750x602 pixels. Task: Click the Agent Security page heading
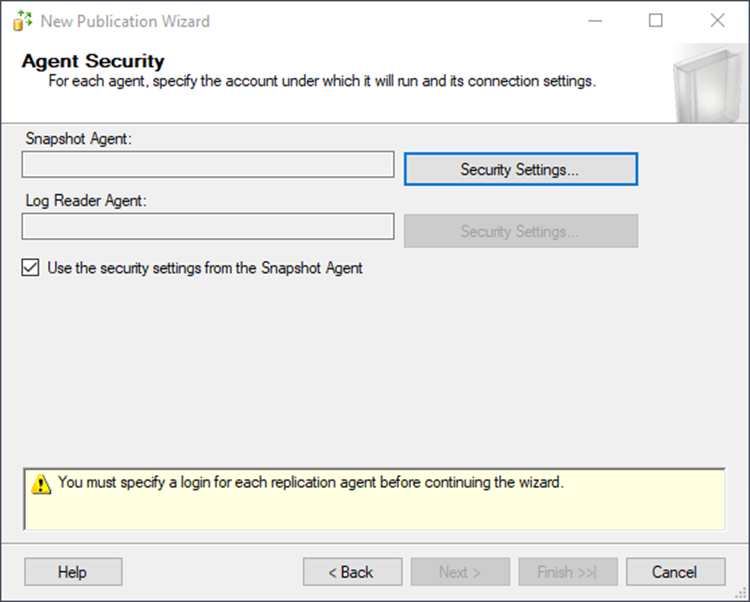(x=93, y=62)
